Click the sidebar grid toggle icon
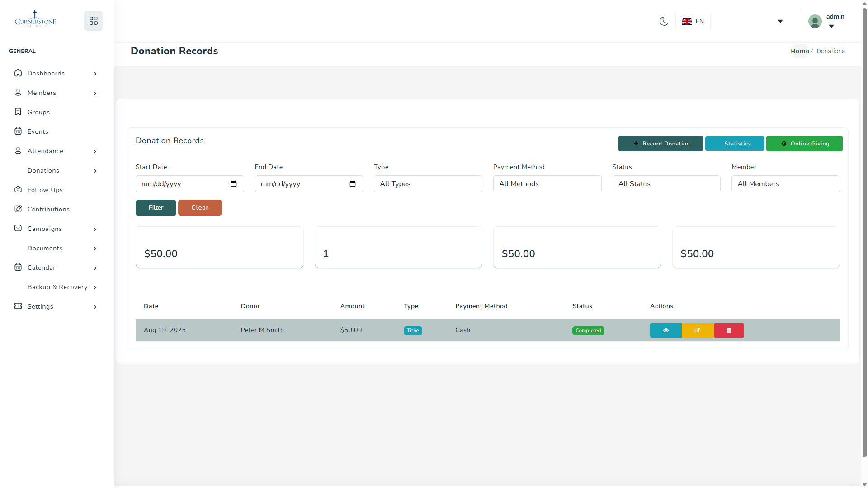Image resolution: width=868 pixels, height=488 pixels. tap(94, 21)
